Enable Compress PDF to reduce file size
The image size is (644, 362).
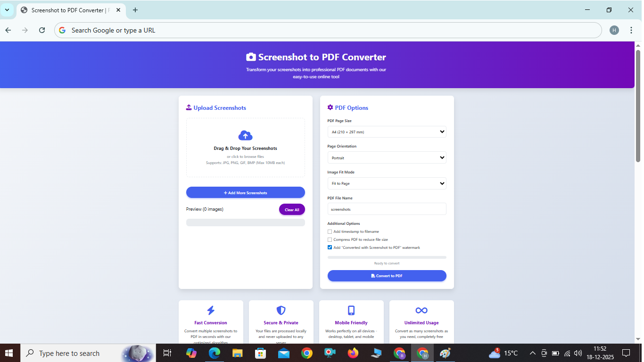click(x=330, y=239)
